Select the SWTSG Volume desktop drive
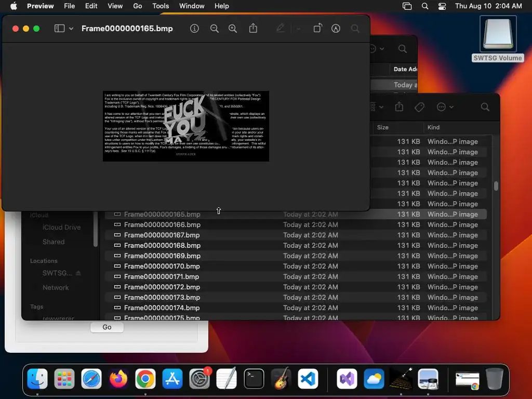The height and width of the screenshot is (399, 532). click(x=498, y=39)
